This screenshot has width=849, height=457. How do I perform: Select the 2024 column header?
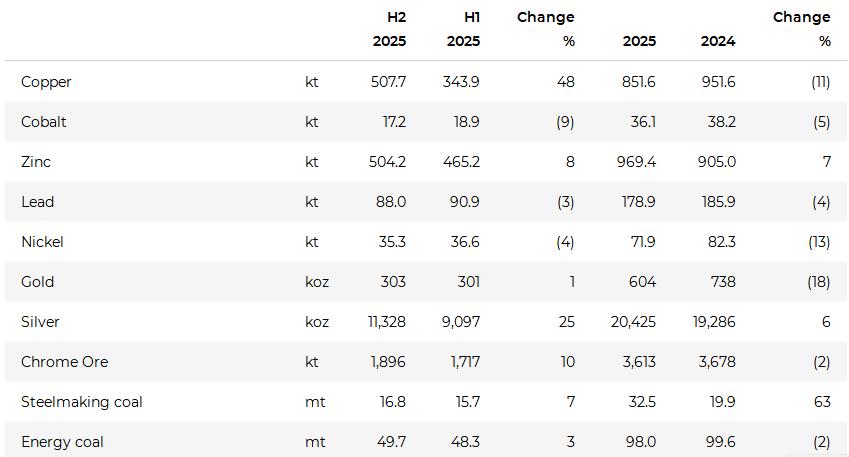pyautogui.click(x=718, y=41)
